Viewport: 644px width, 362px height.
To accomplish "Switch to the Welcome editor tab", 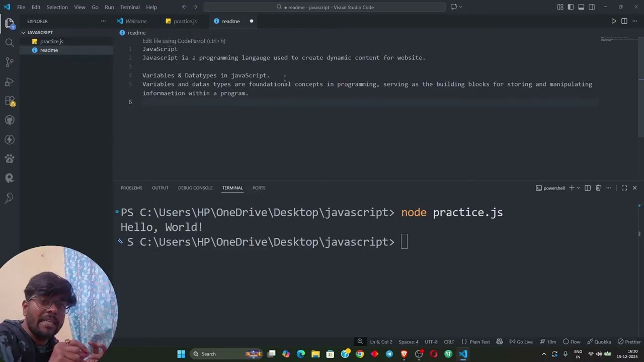I will click(x=136, y=21).
